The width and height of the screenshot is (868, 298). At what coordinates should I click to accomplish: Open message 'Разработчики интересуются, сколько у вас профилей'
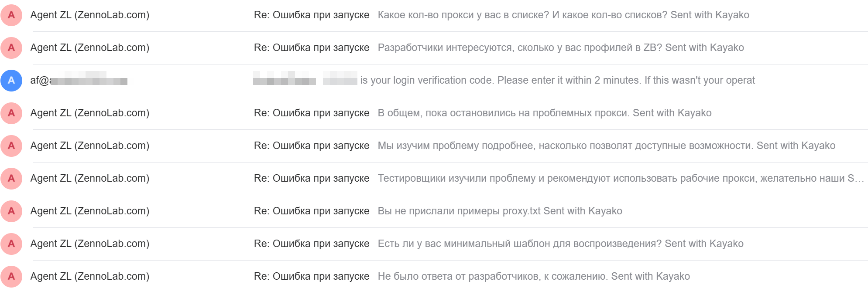pos(560,48)
